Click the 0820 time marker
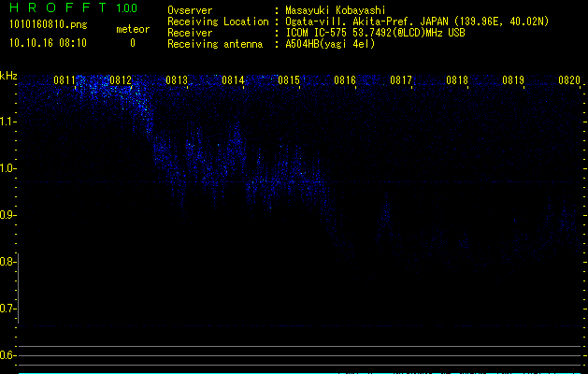This screenshot has height=374, width=588. [569, 79]
